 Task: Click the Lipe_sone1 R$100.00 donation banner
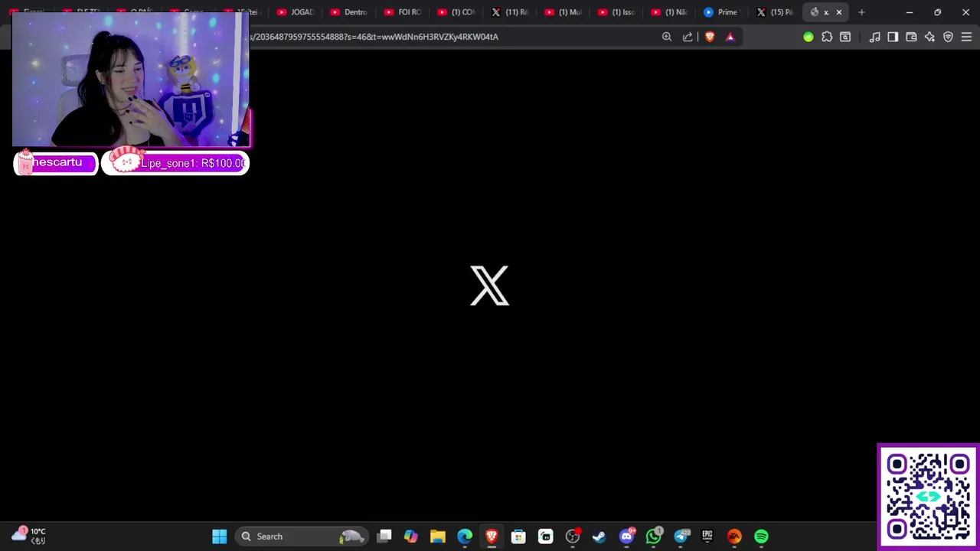(x=175, y=162)
